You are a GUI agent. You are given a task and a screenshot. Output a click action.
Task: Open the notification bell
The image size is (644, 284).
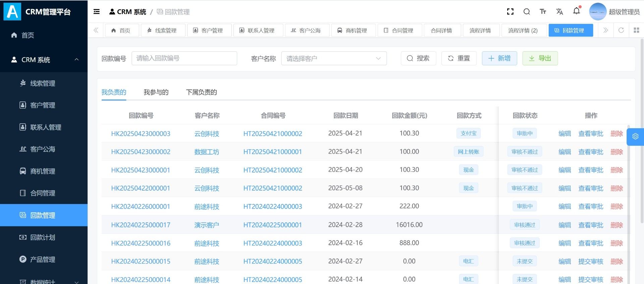576,11
